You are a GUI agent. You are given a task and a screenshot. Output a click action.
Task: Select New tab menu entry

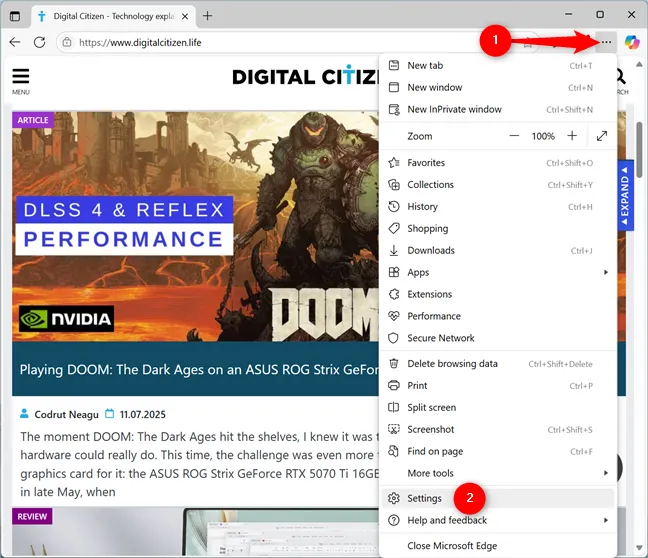pyautogui.click(x=497, y=65)
